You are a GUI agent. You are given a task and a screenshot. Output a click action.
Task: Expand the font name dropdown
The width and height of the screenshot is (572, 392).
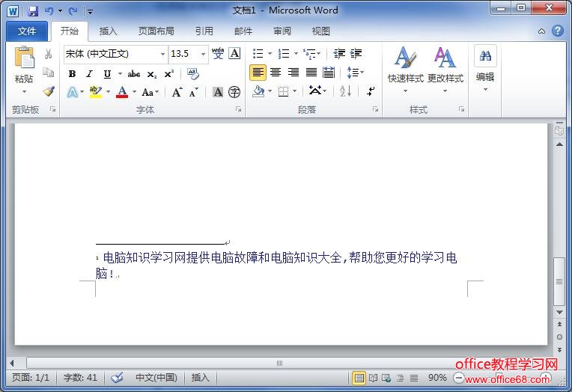[x=162, y=54]
